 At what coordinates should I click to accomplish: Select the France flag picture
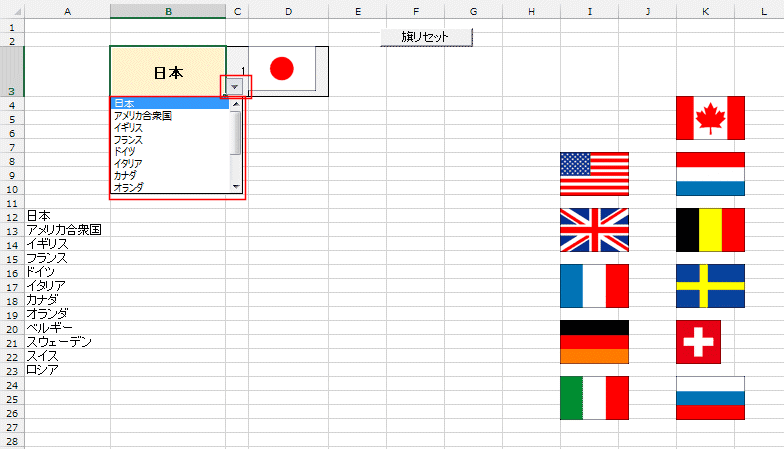tap(594, 286)
